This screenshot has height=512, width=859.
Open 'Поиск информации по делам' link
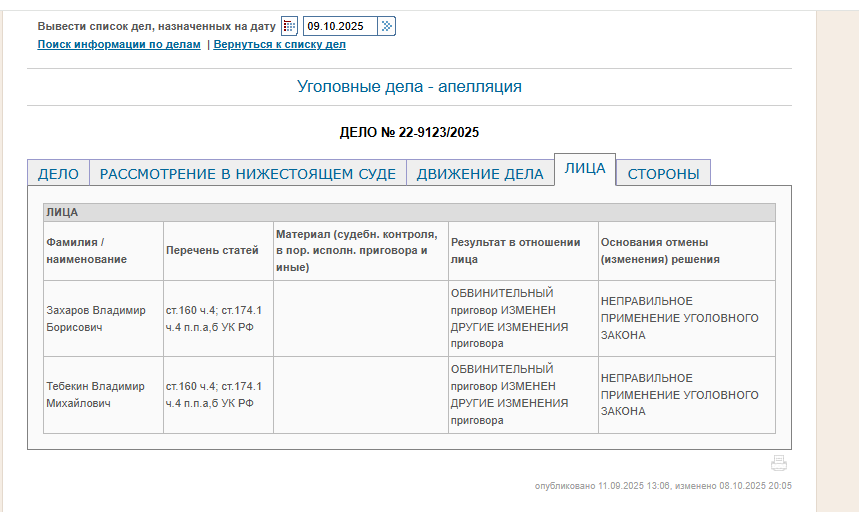click(119, 45)
